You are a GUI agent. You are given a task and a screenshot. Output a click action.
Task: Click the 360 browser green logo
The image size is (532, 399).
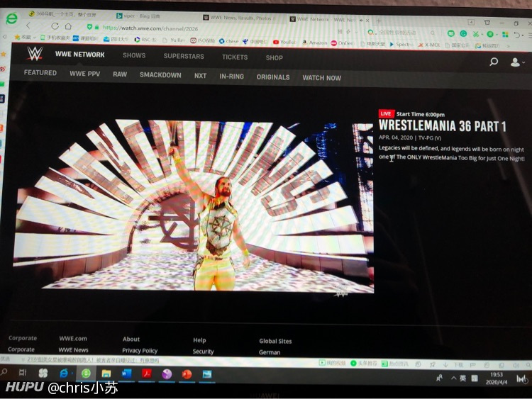[12, 18]
